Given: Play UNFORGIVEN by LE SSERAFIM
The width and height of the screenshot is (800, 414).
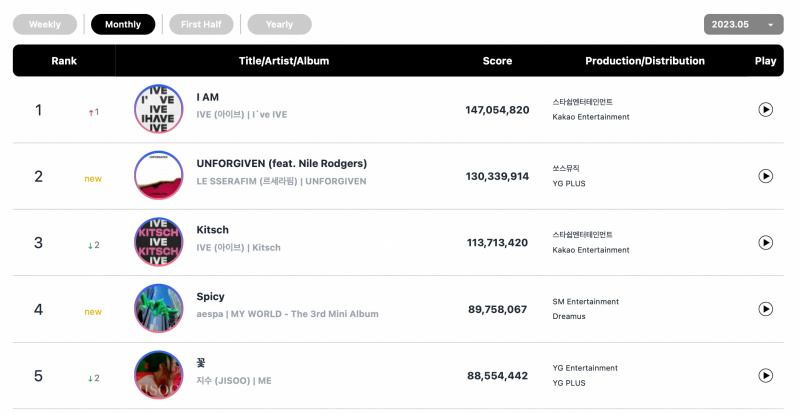Looking at the screenshot, I should point(765,176).
